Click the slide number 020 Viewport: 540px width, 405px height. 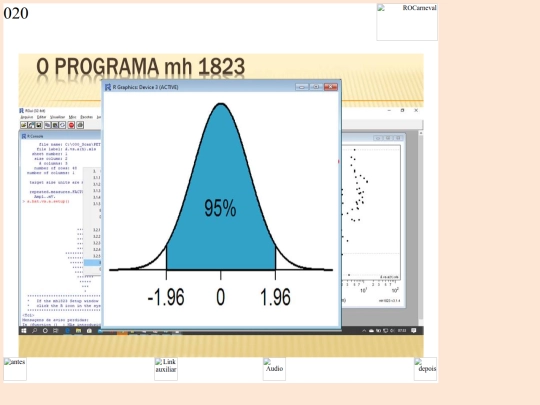point(16,13)
